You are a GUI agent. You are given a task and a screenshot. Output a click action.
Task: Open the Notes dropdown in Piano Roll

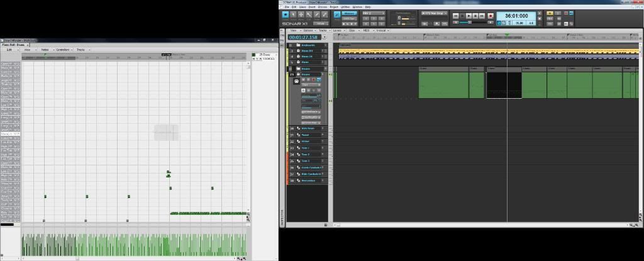pyautogui.click(x=45, y=49)
